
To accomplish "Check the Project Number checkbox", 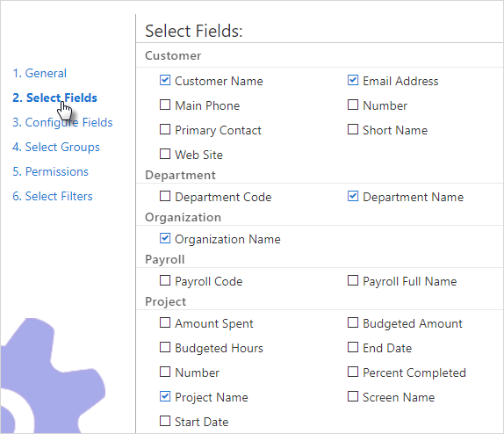I will pyautogui.click(x=165, y=372).
